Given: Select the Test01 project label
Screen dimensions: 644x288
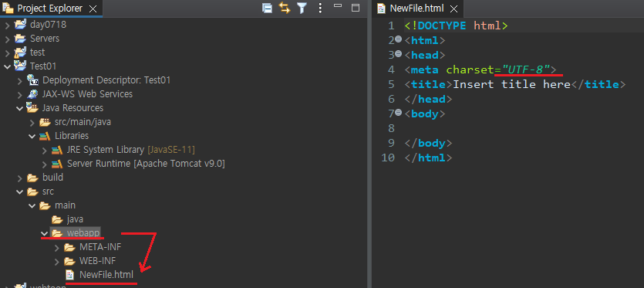Looking at the screenshot, I should click(x=43, y=66).
